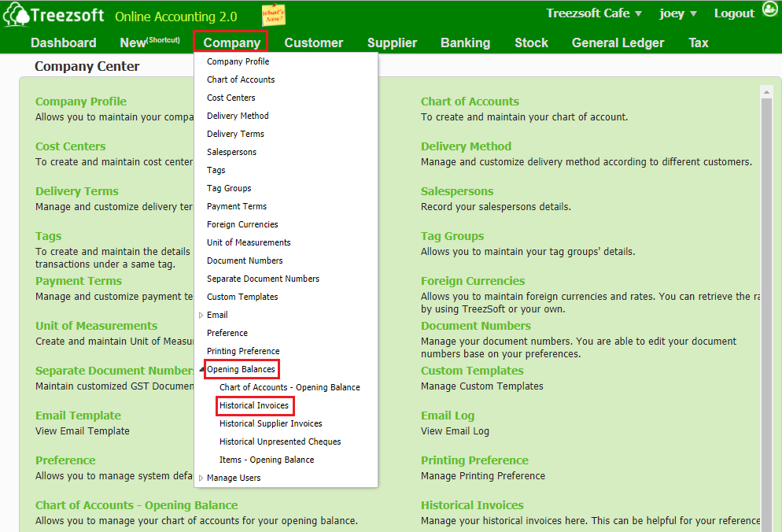The width and height of the screenshot is (782, 532).
Task: Open the Foreign Currencies page heading link
Action: click(473, 281)
